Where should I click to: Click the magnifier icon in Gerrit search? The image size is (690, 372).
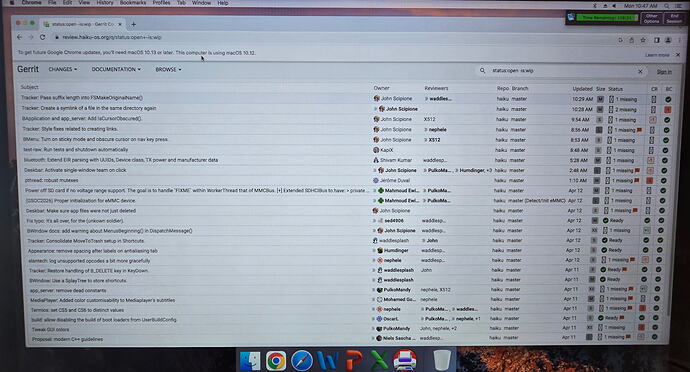pyautogui.click(x=482, y=70)
